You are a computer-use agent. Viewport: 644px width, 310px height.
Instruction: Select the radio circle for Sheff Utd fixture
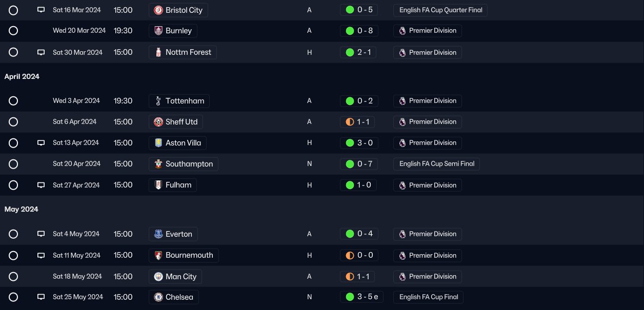pos(13,122)
